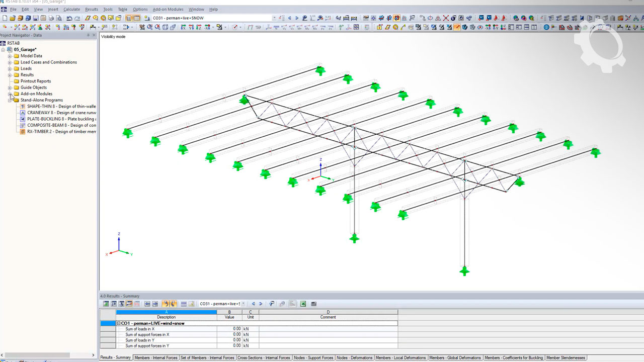The height and width of the screenshot is (362, 644).
Task: Open the CO31 load combination dropdown in the top toolbar
Action: click(274, 18)
